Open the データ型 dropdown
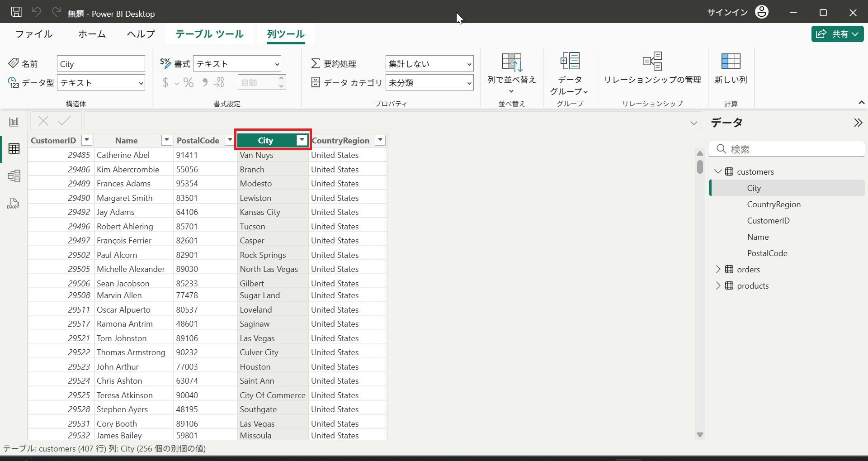 101,83
